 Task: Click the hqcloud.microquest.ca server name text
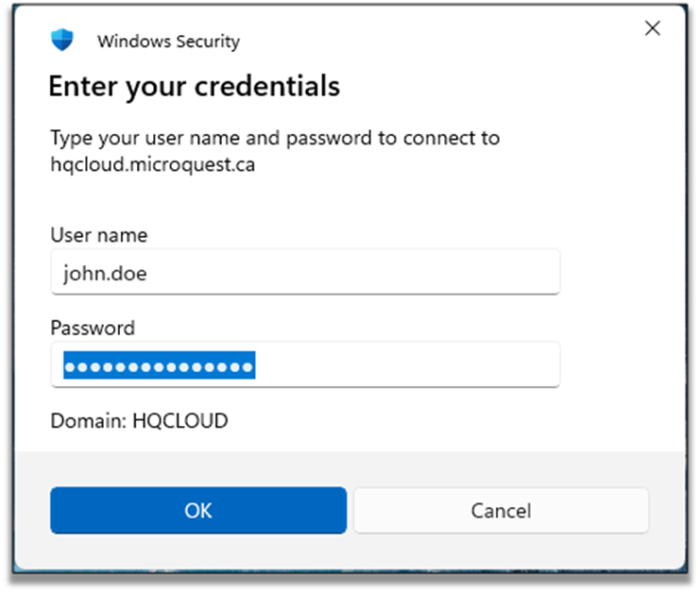pyautogui.click(x=152, y=165)
